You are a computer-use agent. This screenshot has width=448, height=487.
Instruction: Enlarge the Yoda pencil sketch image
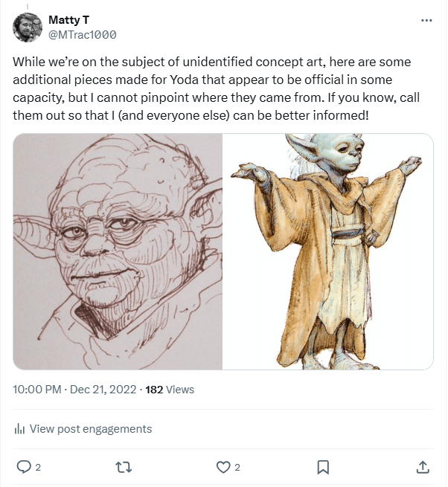tap(118, 251)
